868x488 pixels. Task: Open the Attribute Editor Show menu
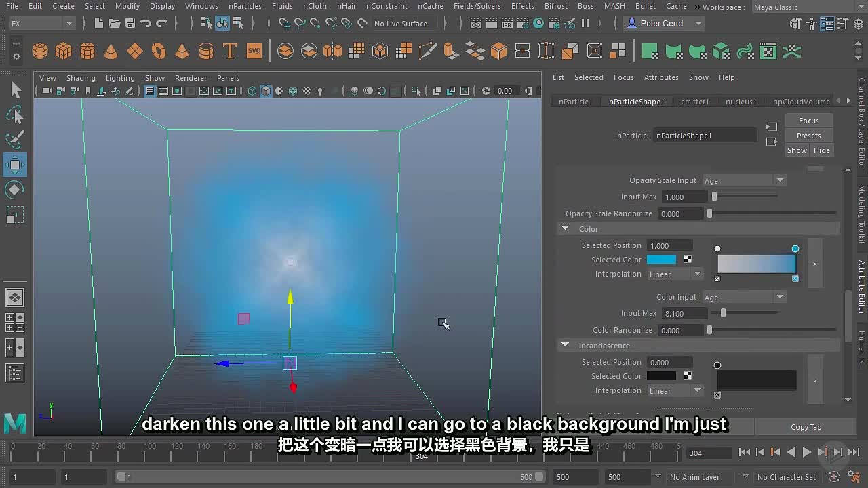(698, 77)
